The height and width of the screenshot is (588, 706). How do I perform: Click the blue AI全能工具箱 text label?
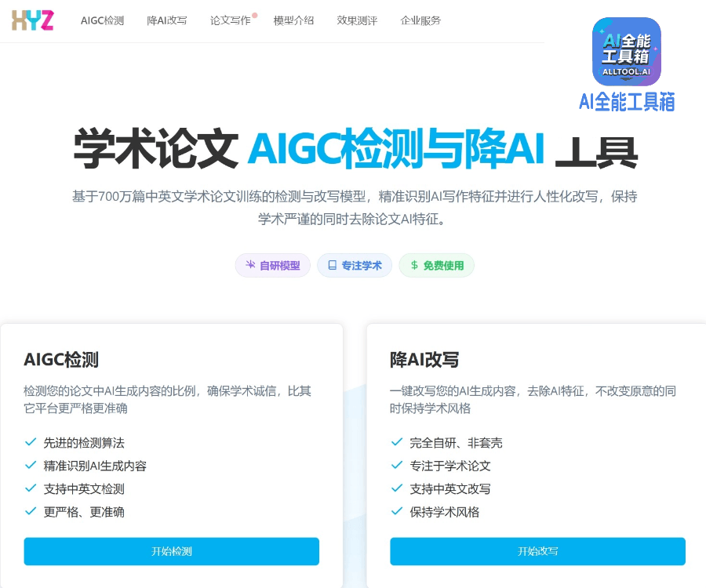tap(627, 102)
